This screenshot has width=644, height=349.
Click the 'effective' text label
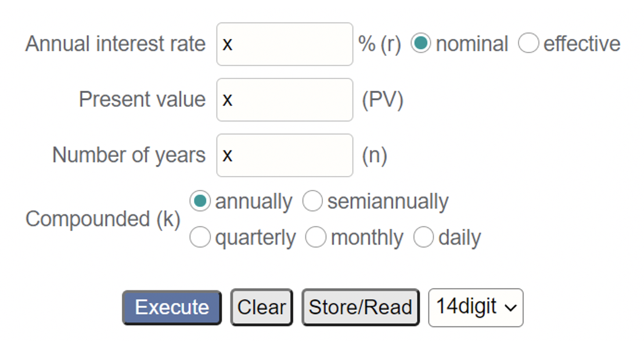[x=581, y=44]
